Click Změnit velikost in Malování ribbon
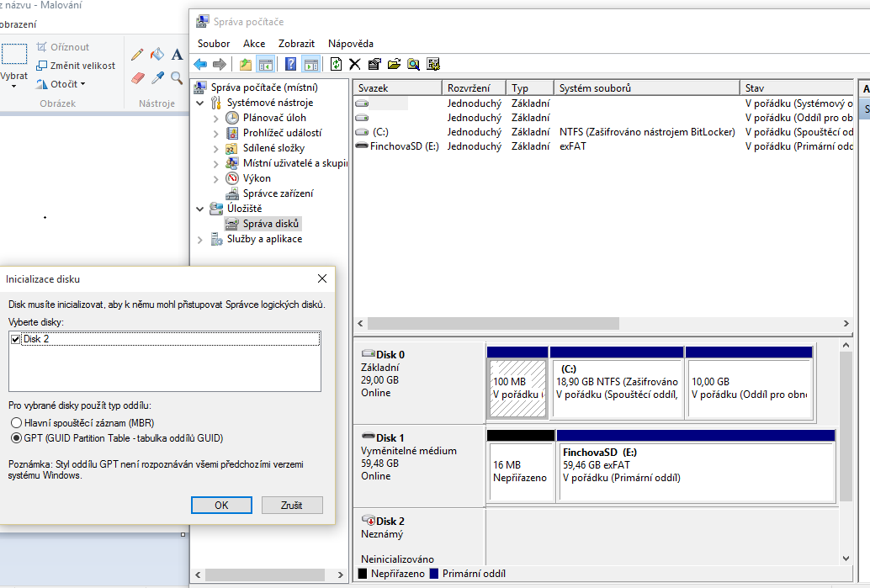The image size is (870, 588). 76,66
